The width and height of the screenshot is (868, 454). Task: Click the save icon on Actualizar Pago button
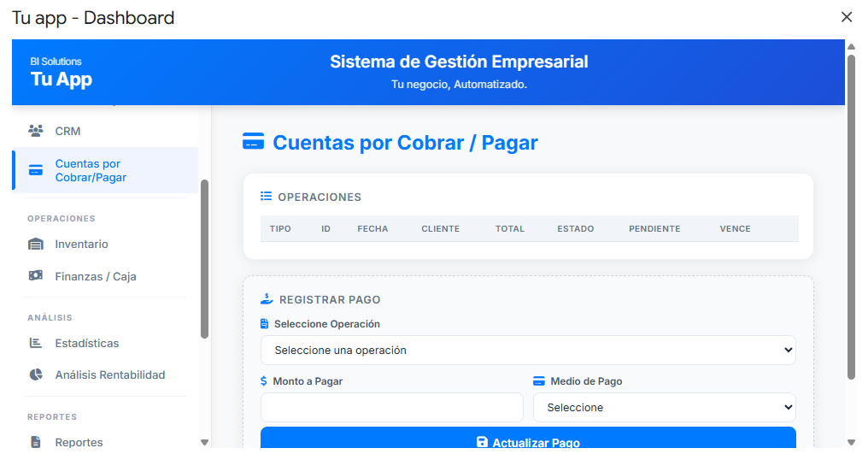point(482,442)
